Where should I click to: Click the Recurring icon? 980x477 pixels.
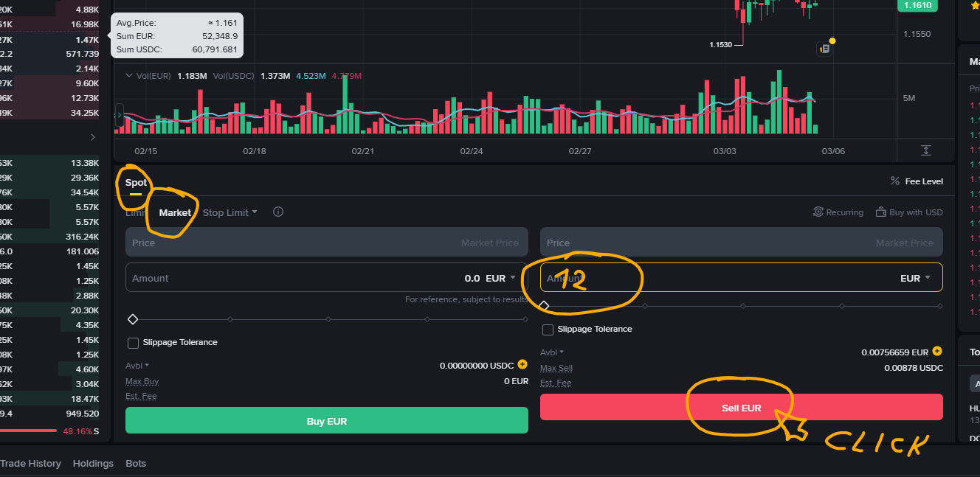click(818, 212)
